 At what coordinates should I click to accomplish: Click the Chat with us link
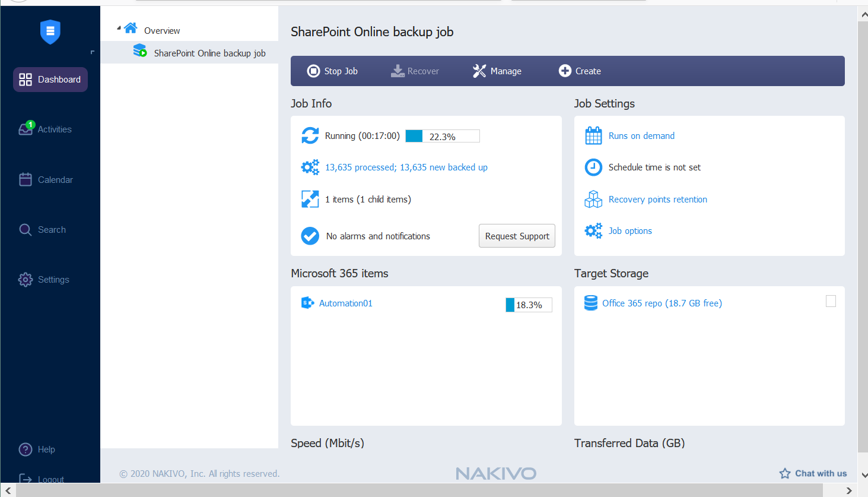tap(821, 473)
